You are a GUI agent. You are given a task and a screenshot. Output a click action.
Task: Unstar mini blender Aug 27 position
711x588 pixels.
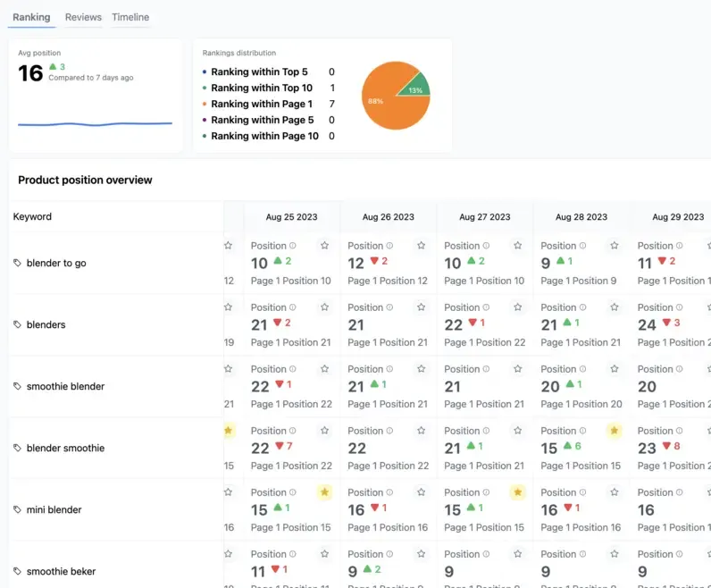coord(518,492)
